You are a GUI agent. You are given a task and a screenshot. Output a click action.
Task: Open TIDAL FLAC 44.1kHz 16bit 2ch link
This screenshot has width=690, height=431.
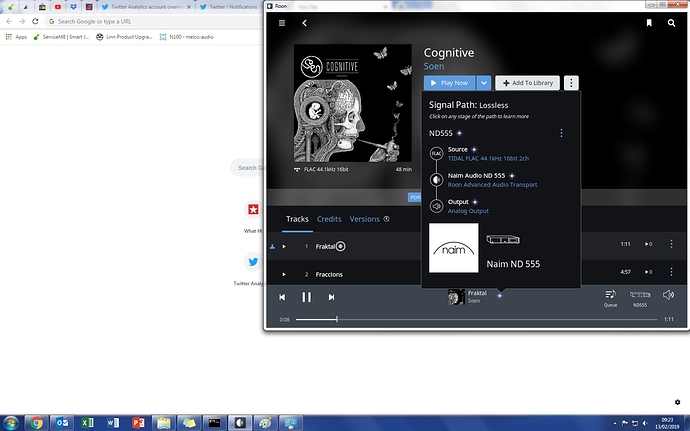pyautogui.click(x=488, y=158)
